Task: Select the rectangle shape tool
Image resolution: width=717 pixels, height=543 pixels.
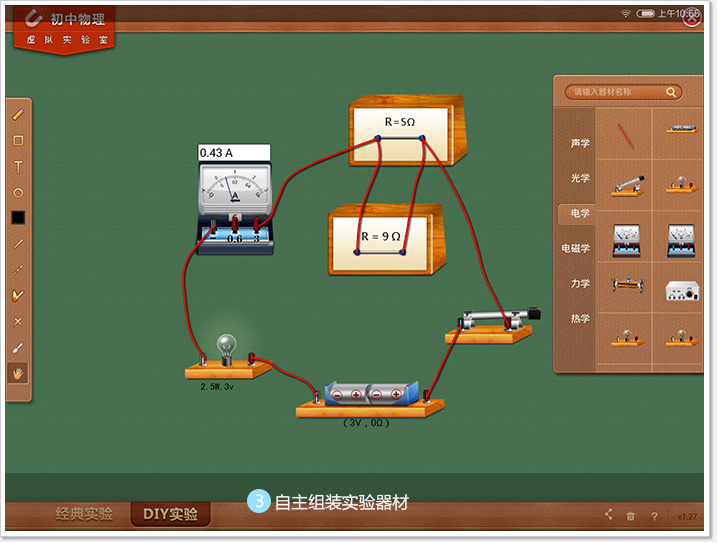Action: pyautogui.click(x=18, y=141)
